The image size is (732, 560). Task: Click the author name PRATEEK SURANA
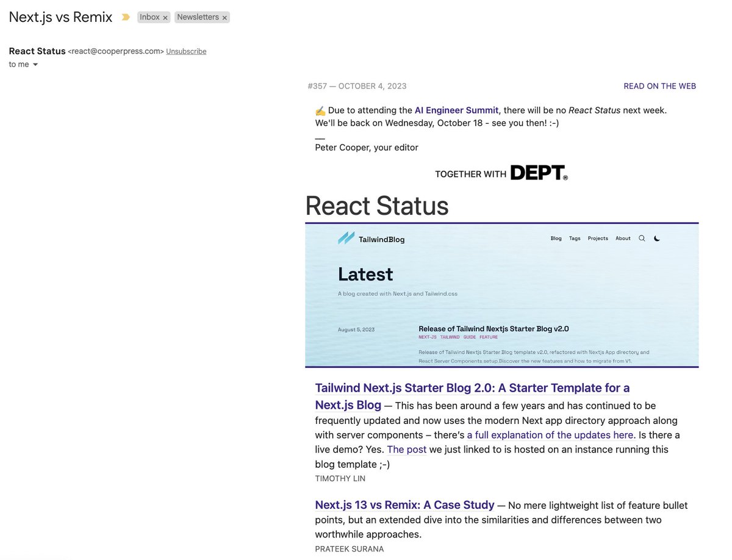click(x=350, y=549)
